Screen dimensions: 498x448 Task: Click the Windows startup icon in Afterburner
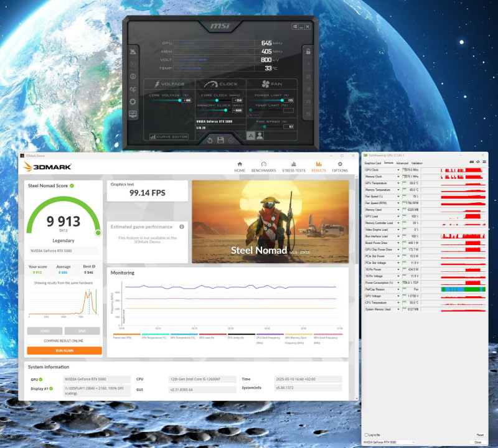coord(294,26)
